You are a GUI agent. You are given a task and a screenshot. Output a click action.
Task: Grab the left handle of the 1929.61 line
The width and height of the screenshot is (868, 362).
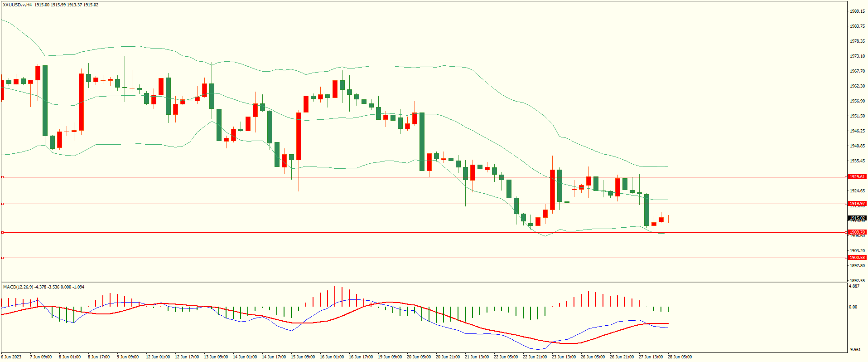[x=3, y=177]
